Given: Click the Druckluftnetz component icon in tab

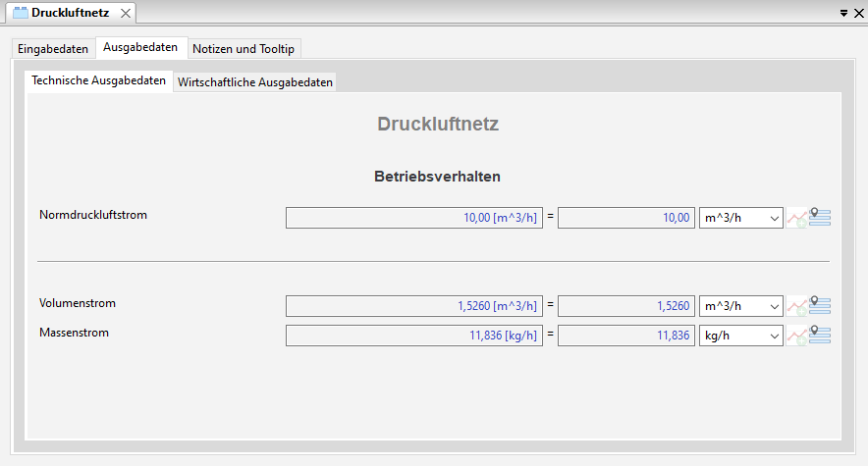Looking at the screenshot, I should click(x=20, y=13).
